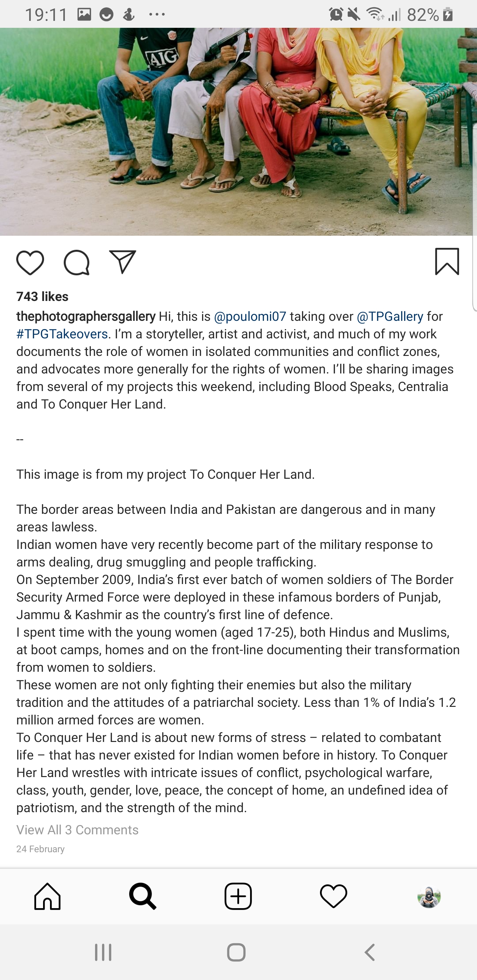
Task: Open profile avatar tab
Action: [429, 896]
